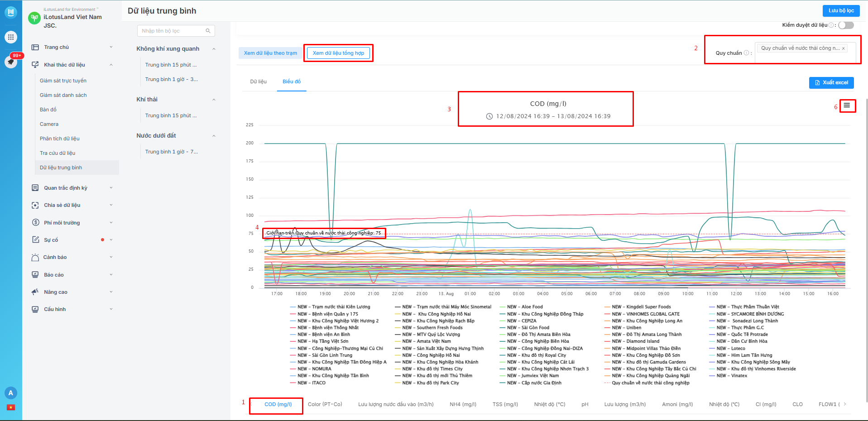This screenshot has width=868, height=421.
Task: Click the Khai thác dữ liệu menu icon
Action: [35, 65]
